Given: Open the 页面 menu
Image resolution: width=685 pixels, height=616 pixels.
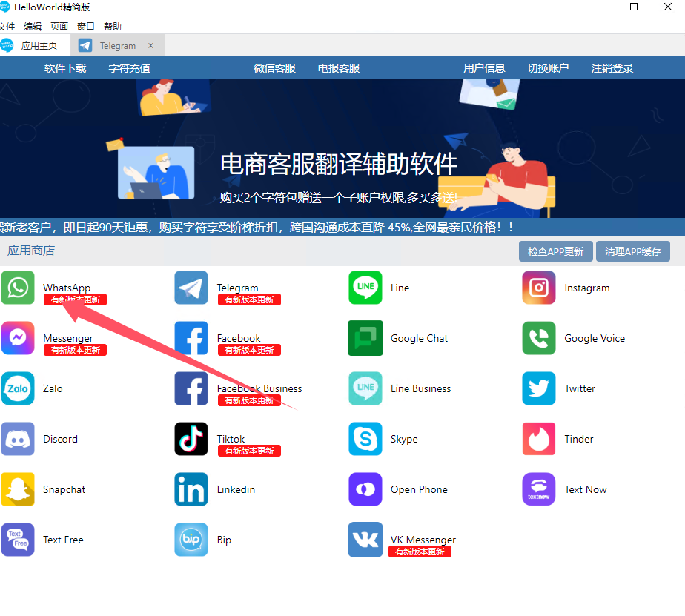Looking at the screenshot, I should coord(59,26).
